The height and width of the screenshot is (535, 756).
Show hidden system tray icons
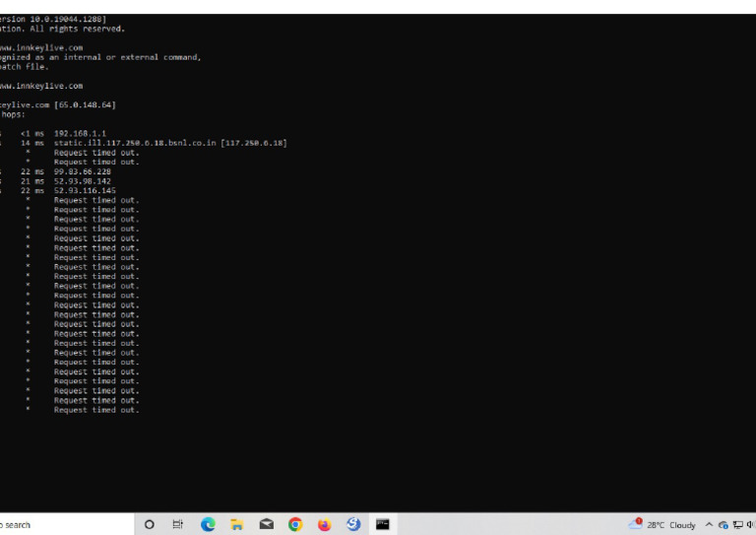[x=709, y=525]
